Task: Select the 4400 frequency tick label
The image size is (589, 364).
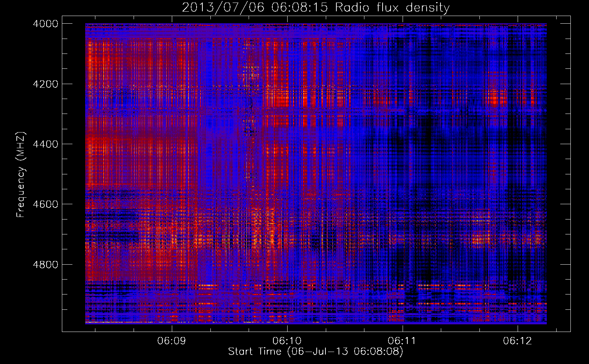Action: [x=46, y=144]
